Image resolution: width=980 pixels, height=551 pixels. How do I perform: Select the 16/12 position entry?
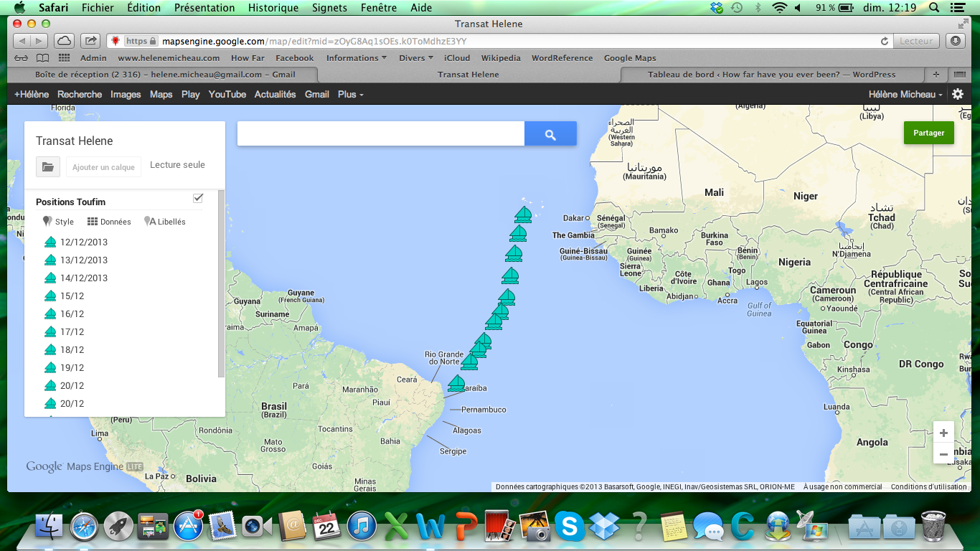coord(72,314)
